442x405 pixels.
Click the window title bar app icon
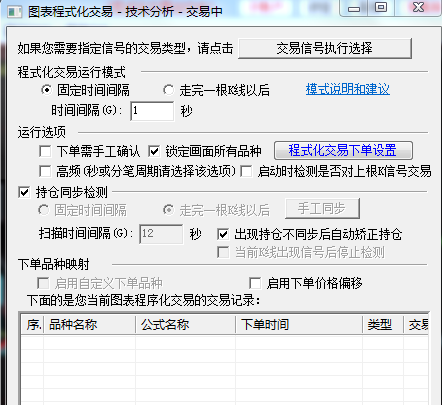15,12
